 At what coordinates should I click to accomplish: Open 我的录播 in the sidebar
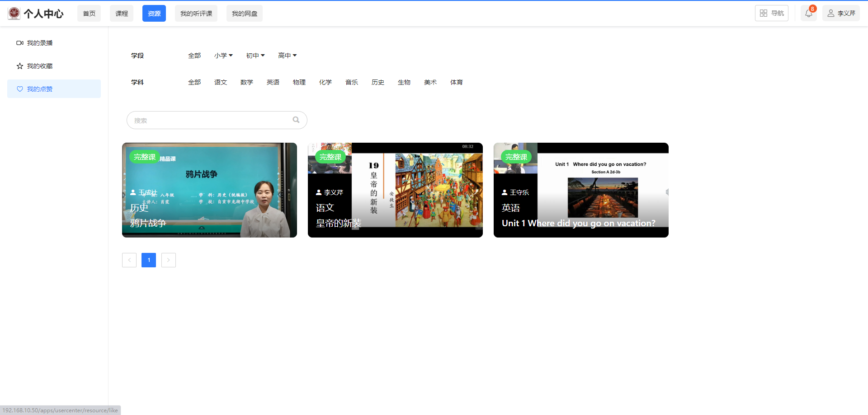click(40, 43)
